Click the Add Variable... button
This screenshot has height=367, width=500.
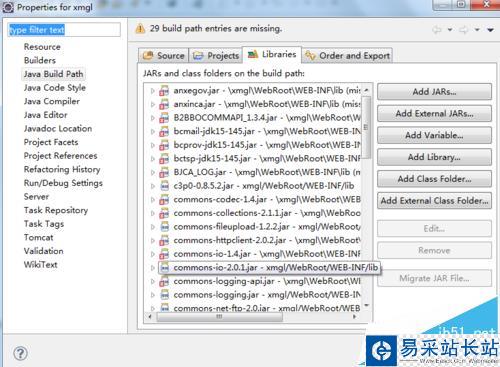tap(434, 135)
